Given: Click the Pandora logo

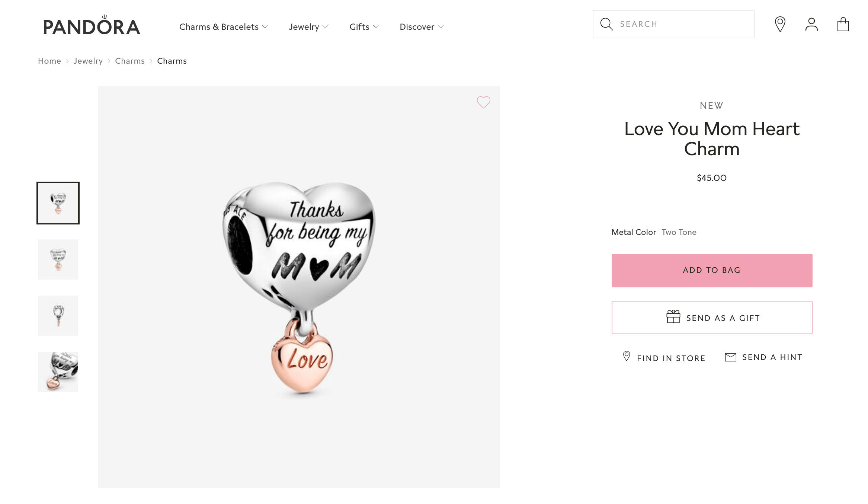Looking at the screenshot, I should tap(92, 26).
